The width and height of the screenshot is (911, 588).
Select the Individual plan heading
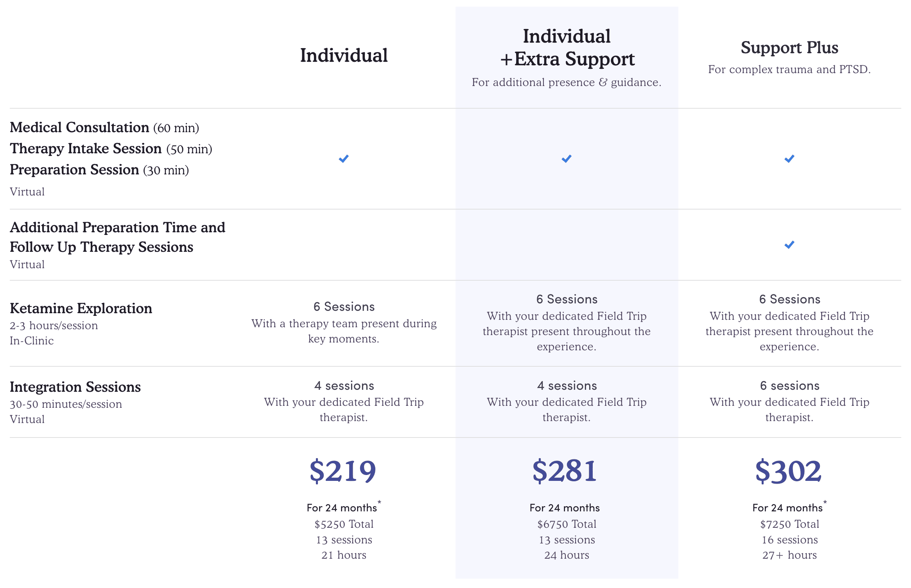pyautogui.click(x=344, y=55)
